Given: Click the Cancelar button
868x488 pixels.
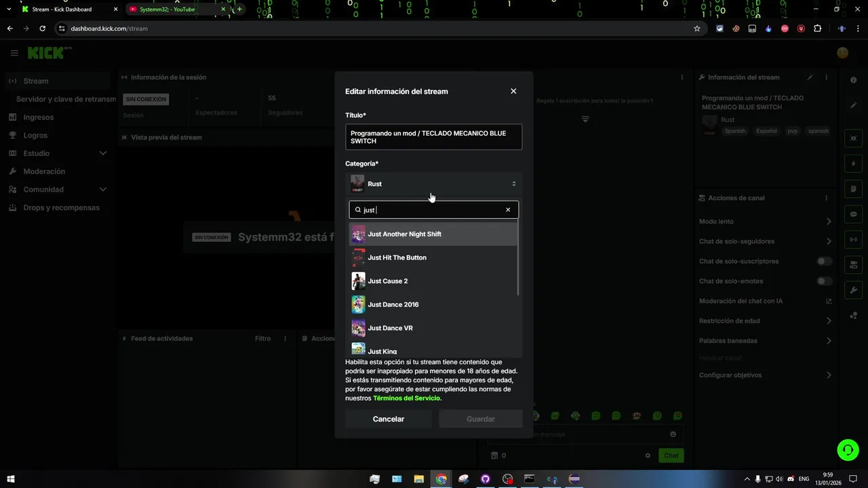Looking at the screenshot, I should click(x=389, y=419).
